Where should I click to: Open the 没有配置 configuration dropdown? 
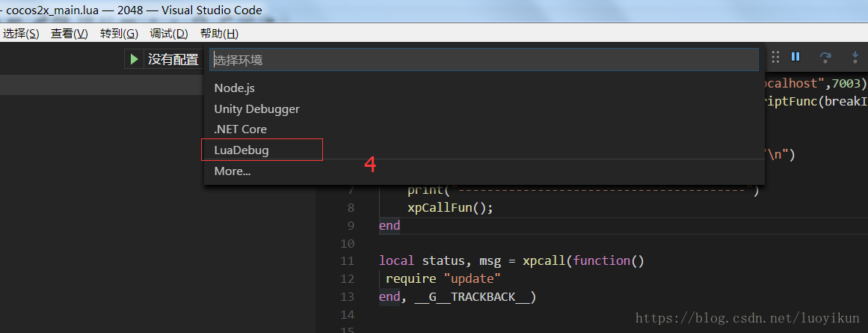173,59
